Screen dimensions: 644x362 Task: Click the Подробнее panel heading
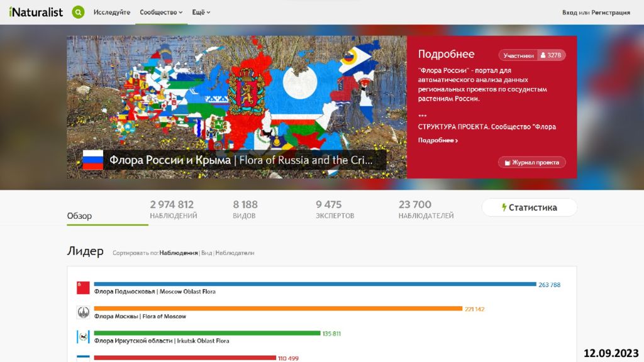tap(446, 54)
